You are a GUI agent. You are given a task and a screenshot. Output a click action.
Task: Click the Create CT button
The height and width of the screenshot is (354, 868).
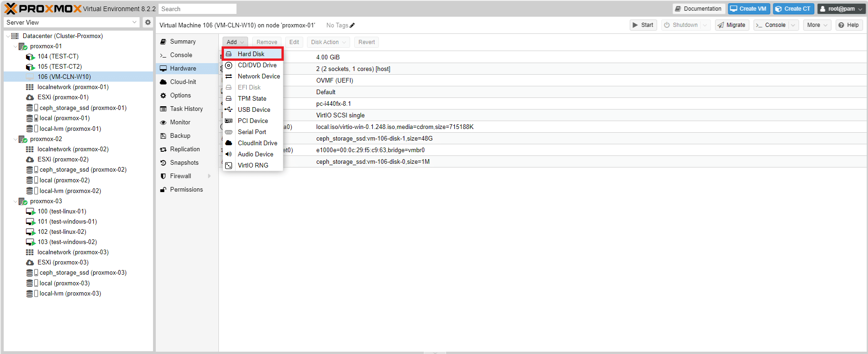[793, 9]
